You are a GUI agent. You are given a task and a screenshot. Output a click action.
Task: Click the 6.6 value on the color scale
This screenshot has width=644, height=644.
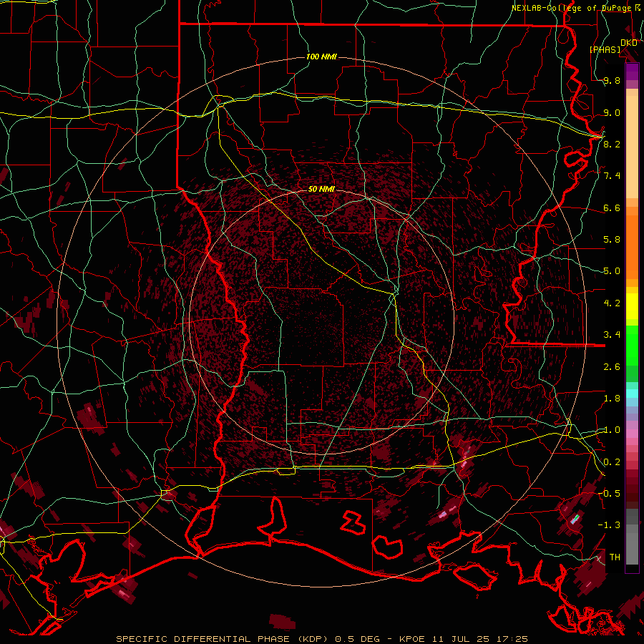click(x=612, y=208)
